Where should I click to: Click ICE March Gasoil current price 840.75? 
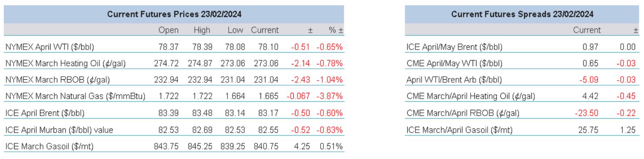(x=266, y=146)
